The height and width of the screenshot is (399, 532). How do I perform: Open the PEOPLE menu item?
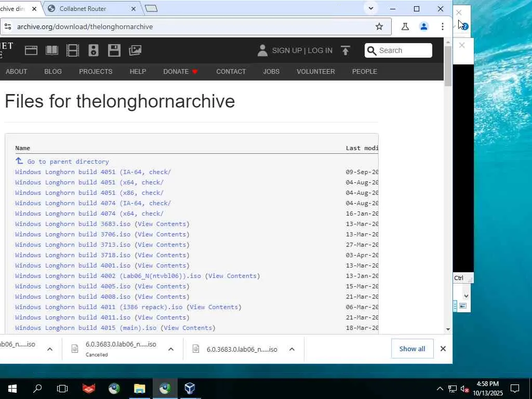tap(365, 72)
